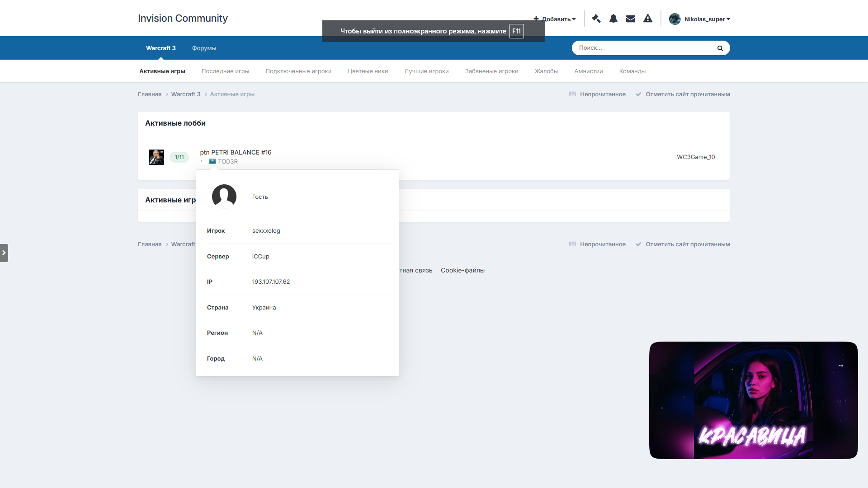Expand the left side panel arrow
868x488 pixels.
pyautogui.click(x=4, y=253)
